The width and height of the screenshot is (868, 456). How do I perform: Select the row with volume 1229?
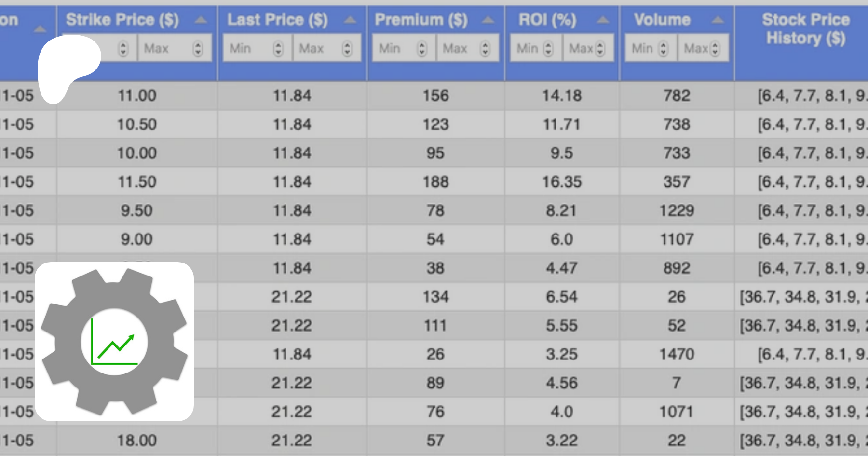tap(677, 210)
